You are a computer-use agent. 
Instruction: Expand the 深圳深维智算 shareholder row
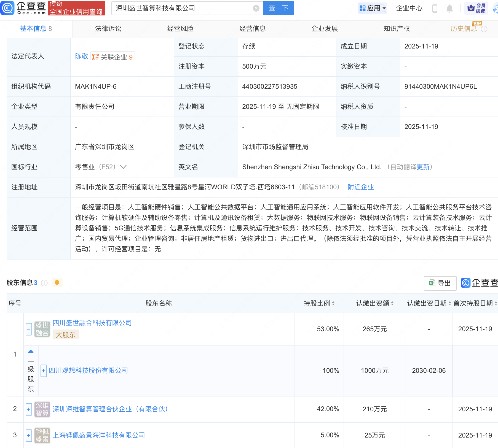tap(29, 409)
